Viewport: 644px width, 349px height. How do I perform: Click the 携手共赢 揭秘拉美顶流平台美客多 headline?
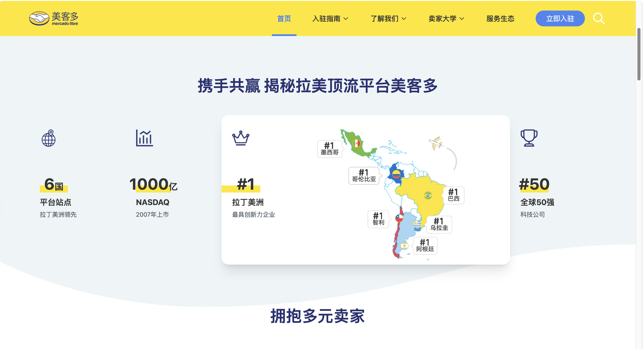click(x=318, y=86)
